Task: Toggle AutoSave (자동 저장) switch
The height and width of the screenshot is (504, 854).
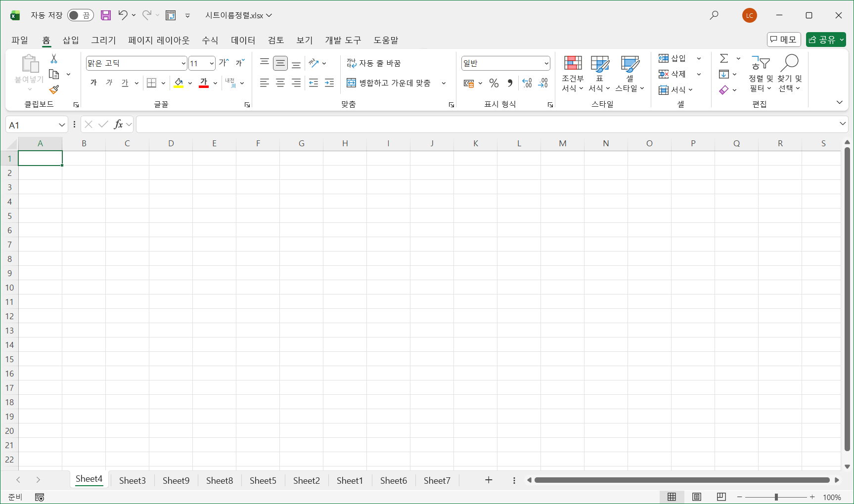Action: [81, 15]
